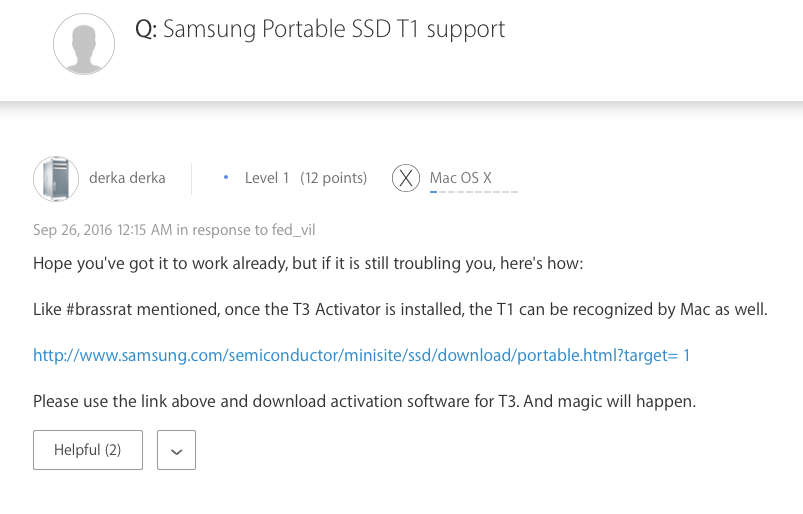
Task: Click the Sep 26, 2016 12:15 AM timestamp
Action: pyautogui.click(x=103, y=230)
